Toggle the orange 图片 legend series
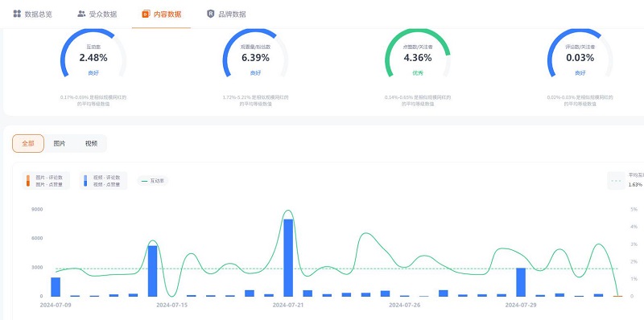This screenshot has height=320, width=644. 46,181
